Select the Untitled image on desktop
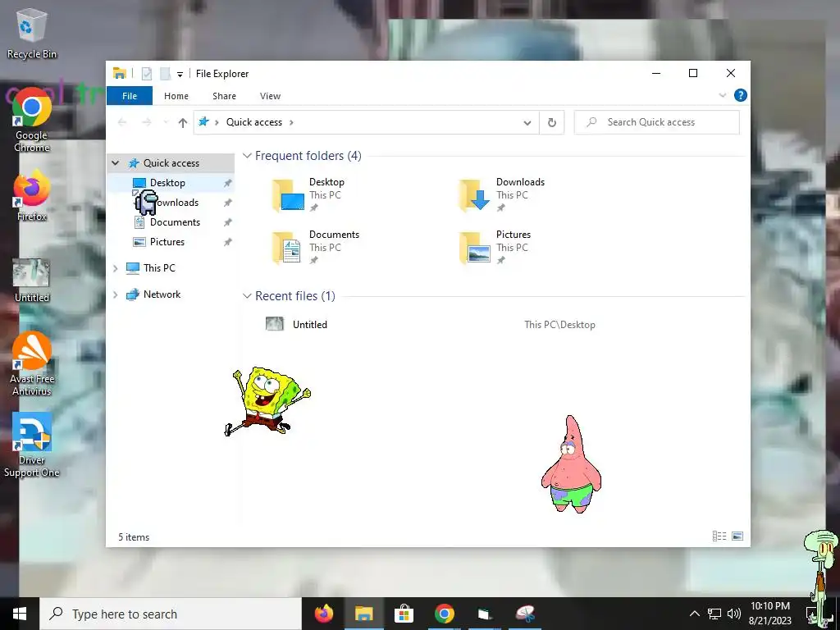Viewport: 840px width, 630px height. pyautogui.click(x=32, y=281)
